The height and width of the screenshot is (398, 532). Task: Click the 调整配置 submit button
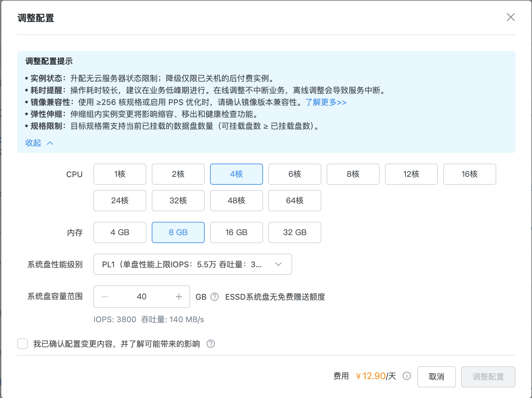coord(488,377)
